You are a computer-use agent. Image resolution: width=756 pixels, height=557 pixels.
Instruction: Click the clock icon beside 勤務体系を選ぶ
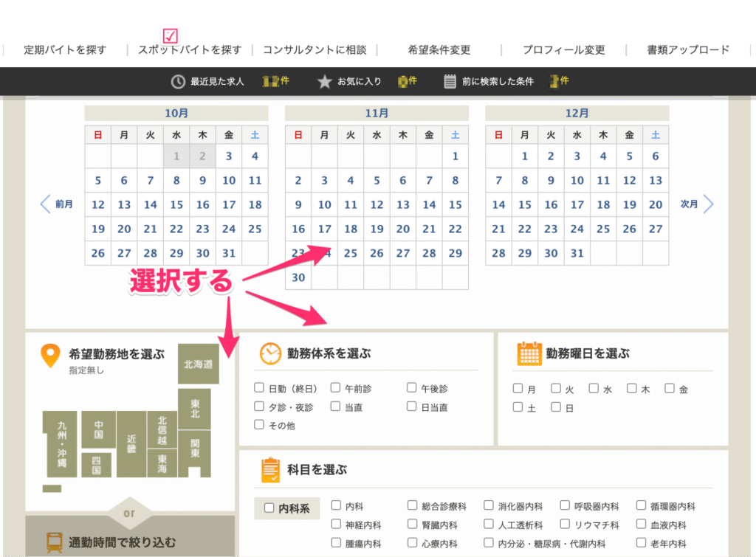point(270,353)
